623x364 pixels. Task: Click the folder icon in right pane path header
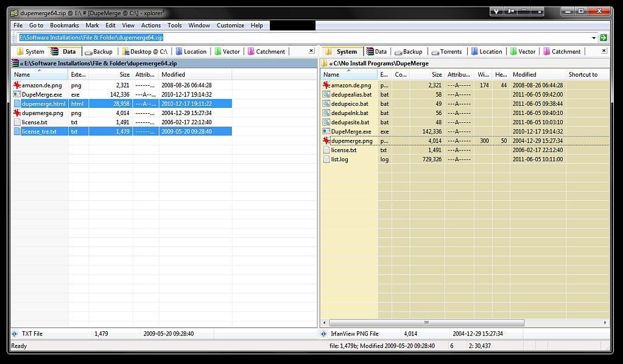(x=324, y=63)
